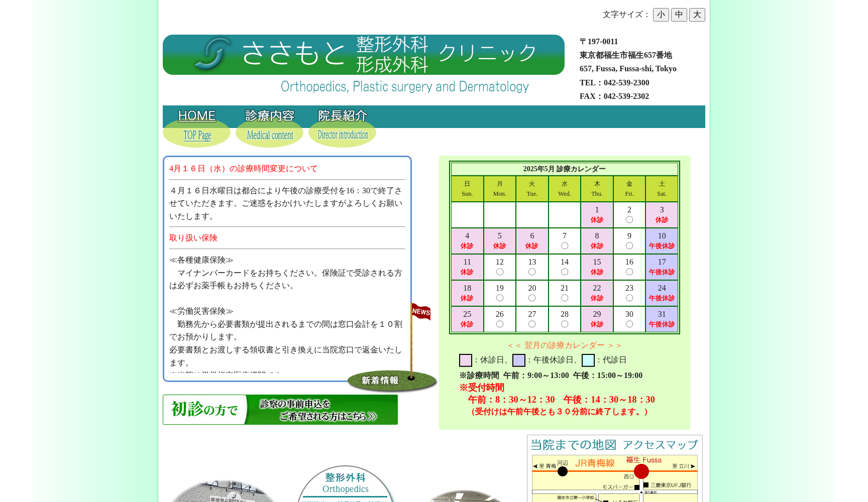Click the open circle for May 14
The height and width of the screenshot is (502, 868).
coord(565,272)
